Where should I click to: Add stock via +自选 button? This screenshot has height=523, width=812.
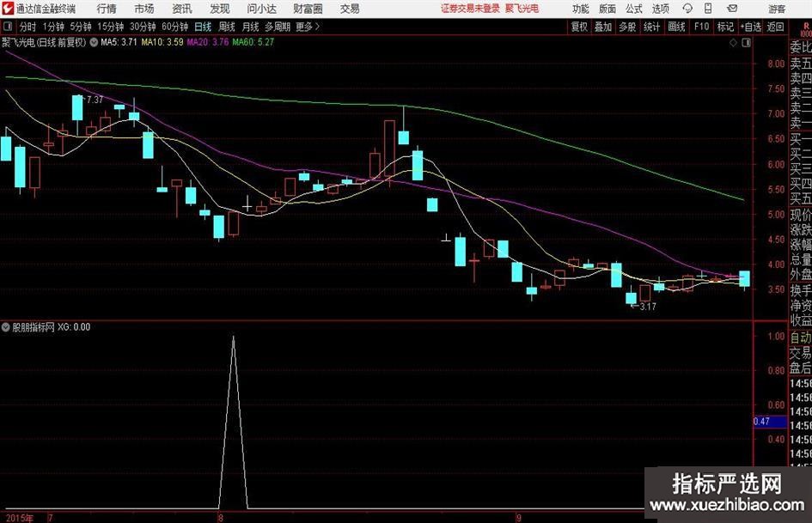751,27
